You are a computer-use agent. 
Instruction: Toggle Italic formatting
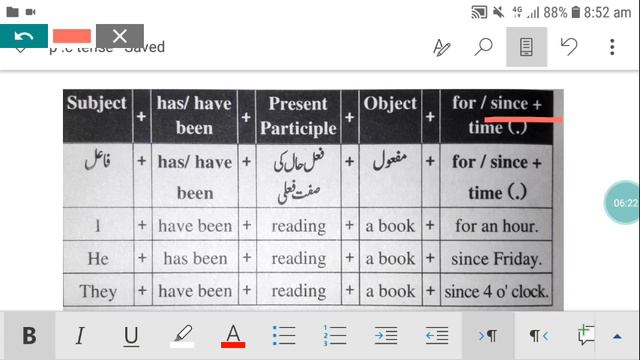click(80, 336)
